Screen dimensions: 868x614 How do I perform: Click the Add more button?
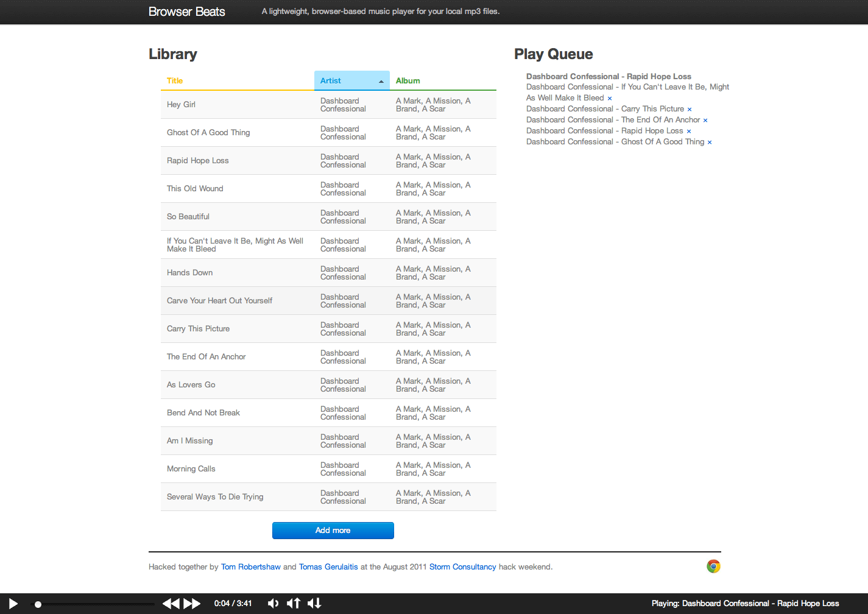tap(333, 531)
